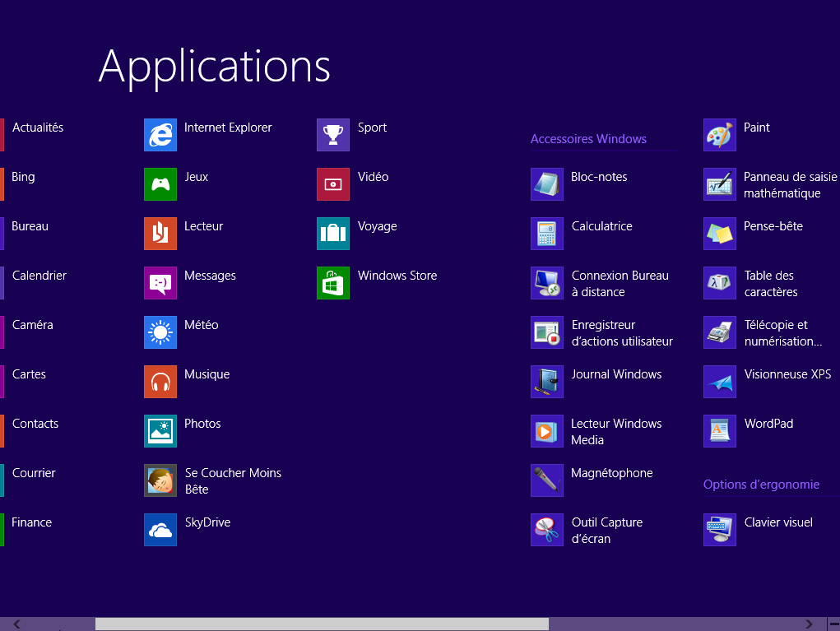Click the Options d'ergonomie group header
The width and height of the screenshot is (840, 631).
(x=761, y=485)
